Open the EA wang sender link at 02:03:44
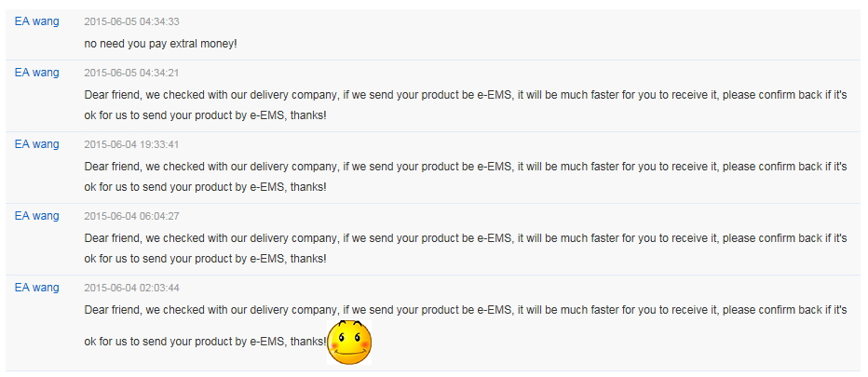This screenshot has height=377, width=868. click(36, 288)
